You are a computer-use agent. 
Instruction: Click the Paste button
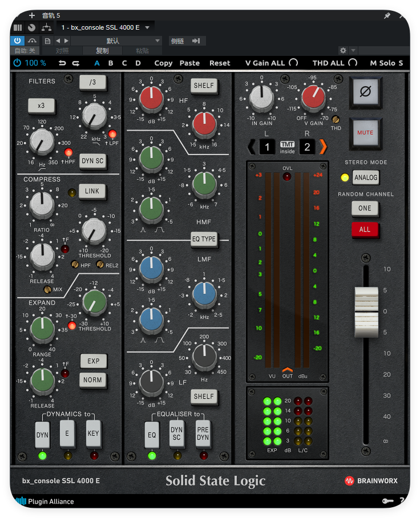189,63
